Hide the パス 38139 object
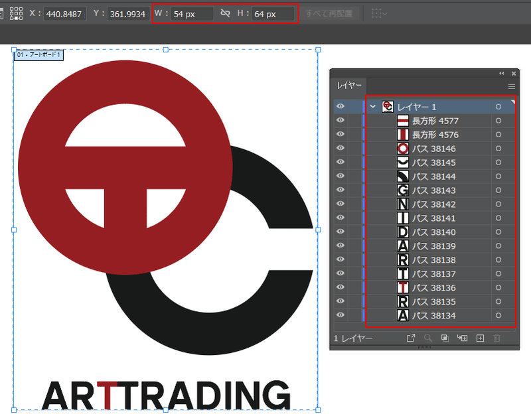This screenshot has width=531, height=420. (x=341, y=245)
